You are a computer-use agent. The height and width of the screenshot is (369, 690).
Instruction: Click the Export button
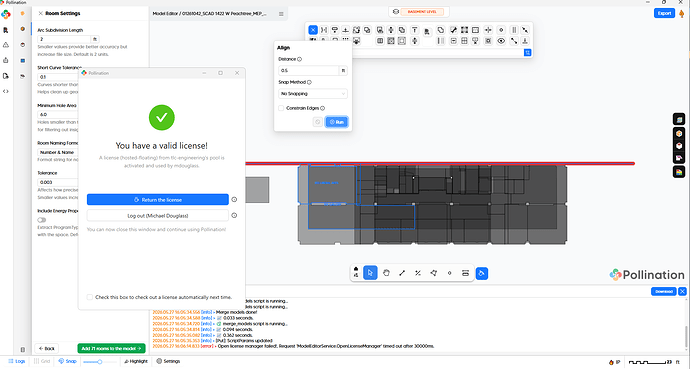coord(664,13)
